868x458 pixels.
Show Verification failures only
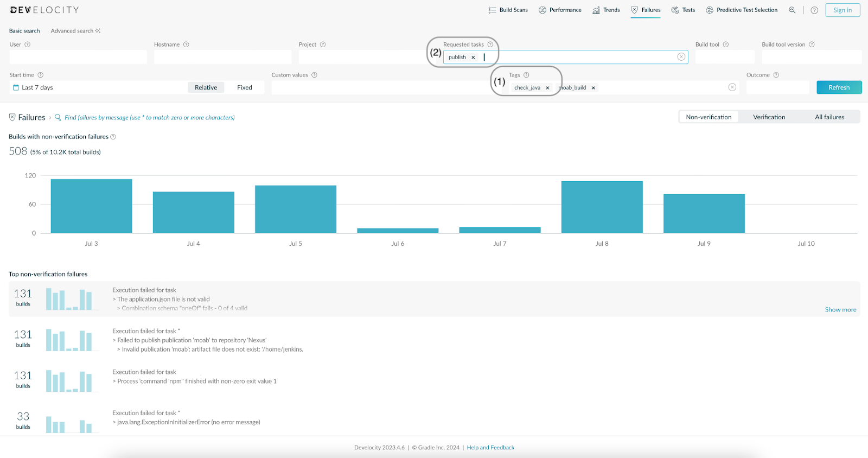coord(769,117)
